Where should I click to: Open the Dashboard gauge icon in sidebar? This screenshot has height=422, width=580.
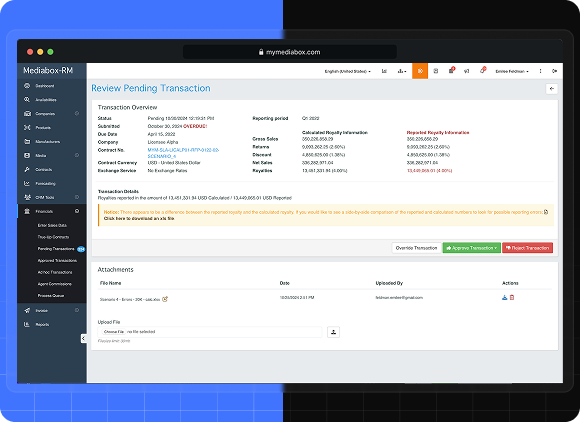tap(27, 86)
